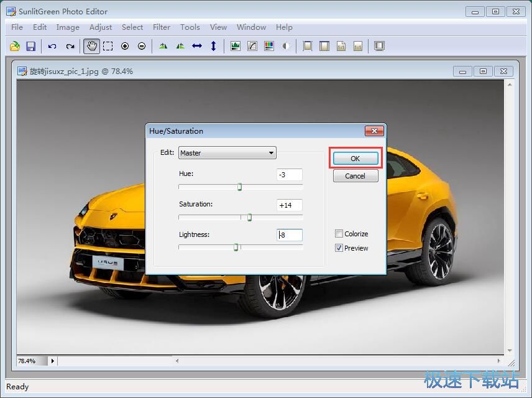Image resolution: width=532 pixels, height=398 pixels.
Task: Maximize the image document window
Action: pyautogui.click(x=483, y=72)
